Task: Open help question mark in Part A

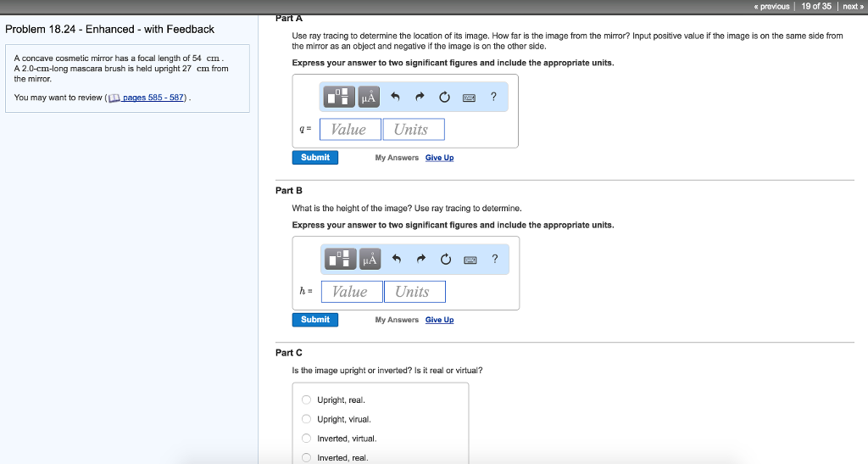Action: point(493,97)
